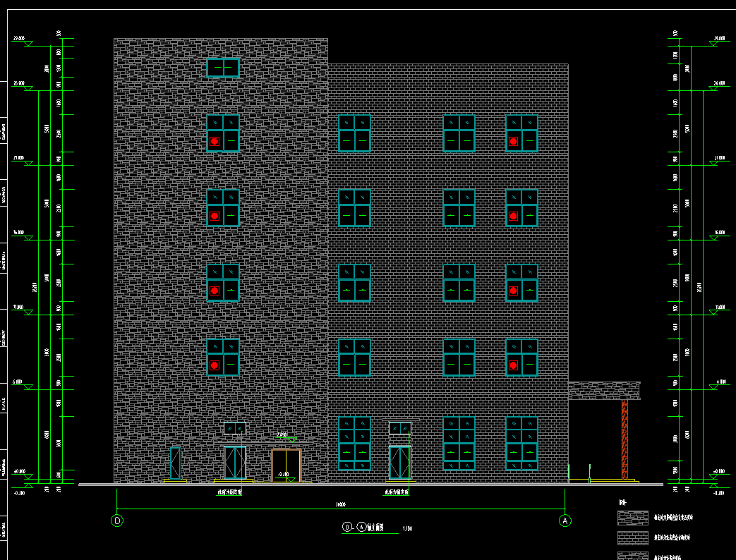736x560 pixels.
Task: Select the second brick hatch legend swatch
Action: pos(632,538)
